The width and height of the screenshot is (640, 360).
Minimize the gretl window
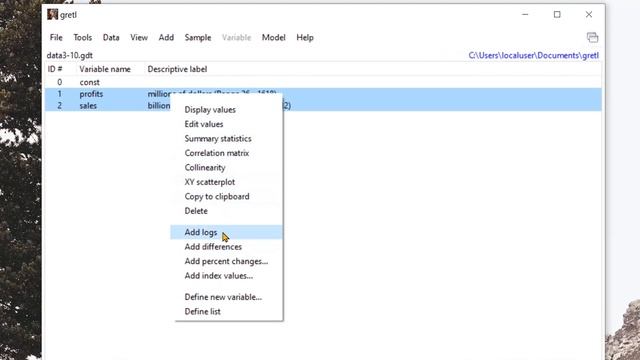point(525,14)
